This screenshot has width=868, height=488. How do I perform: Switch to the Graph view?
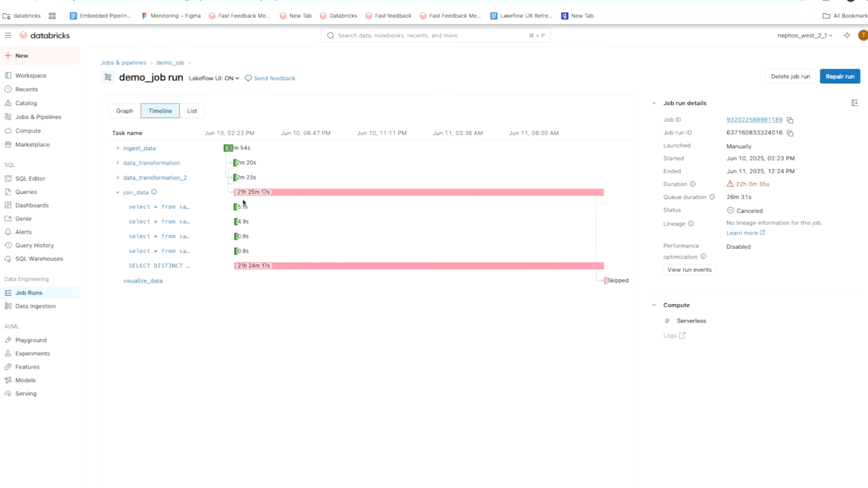click(x=125, y=111)
